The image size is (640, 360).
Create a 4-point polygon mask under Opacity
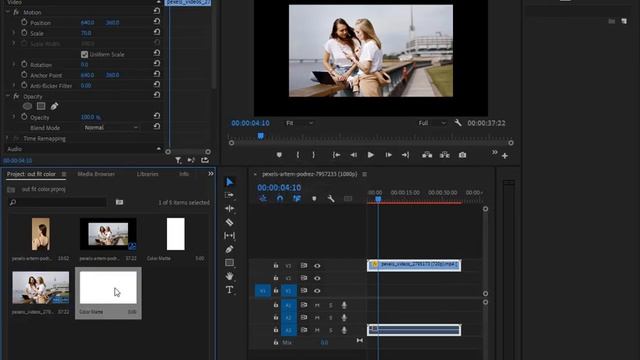click(x=41, y=106)
